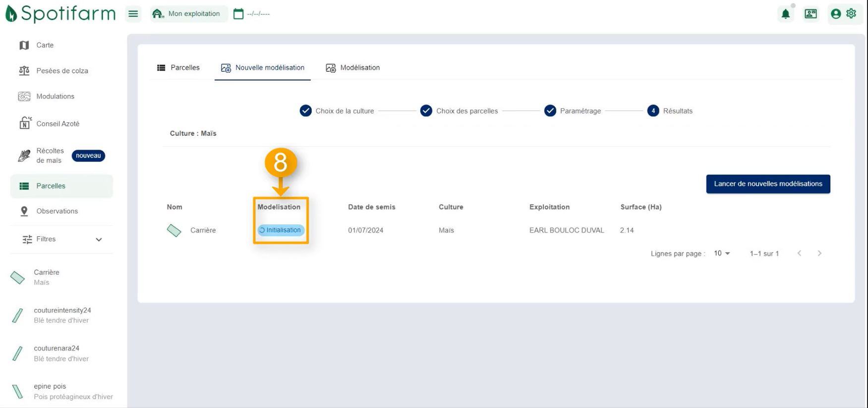Toggle the hamburger menu button
The height and width of the screenshot is (408, 868).
click(133, 14)
